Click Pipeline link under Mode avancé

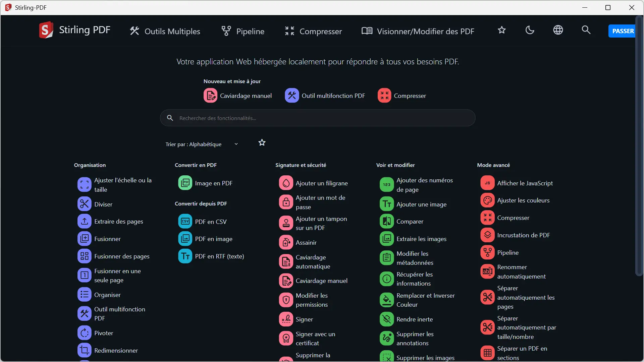(508, 253)
